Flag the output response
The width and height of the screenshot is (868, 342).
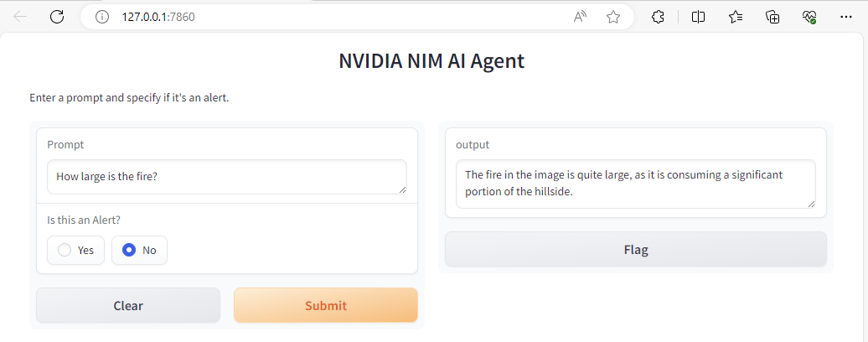tap(635, 249)
